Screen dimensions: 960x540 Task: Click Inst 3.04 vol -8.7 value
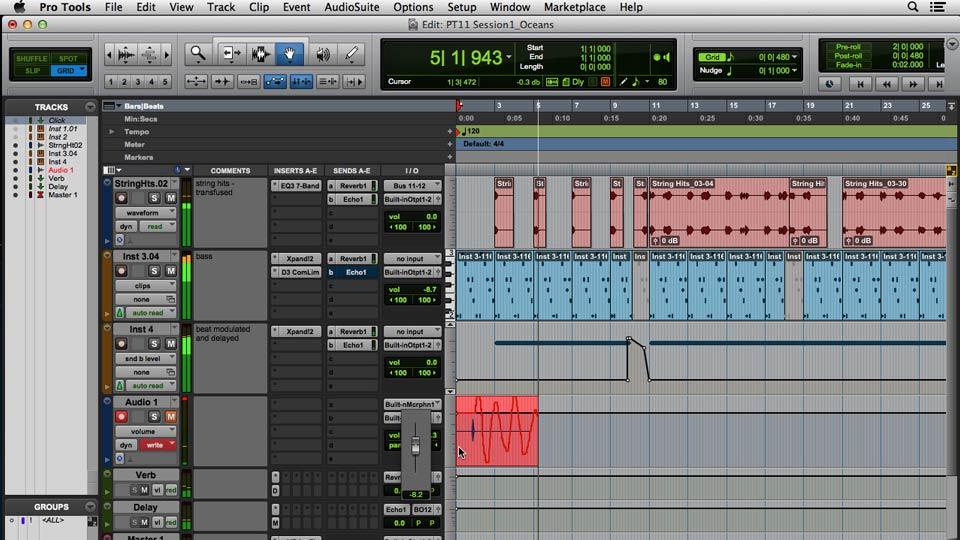click(x=430, y=289)
